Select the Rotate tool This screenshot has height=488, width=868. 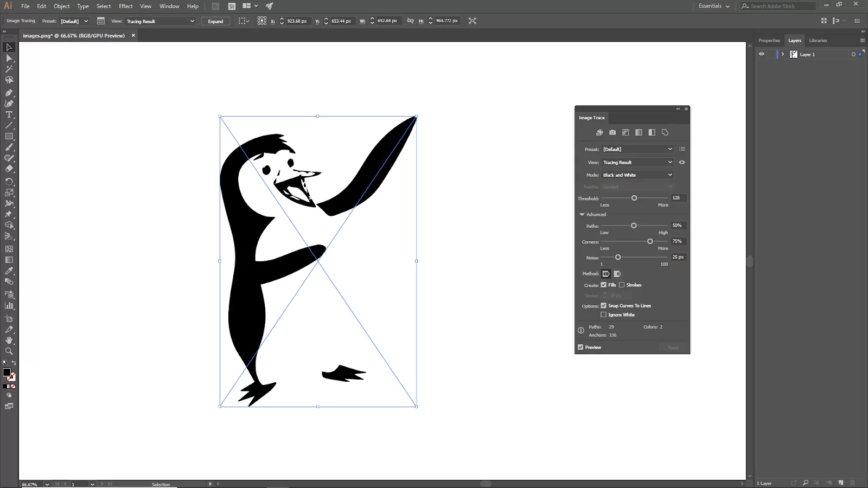coord(9,182)
